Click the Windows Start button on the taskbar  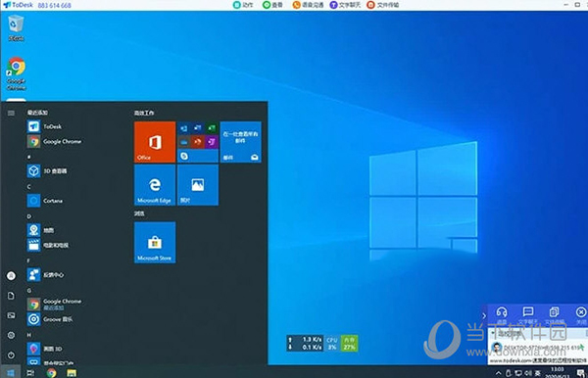click(x=11, y=373)
